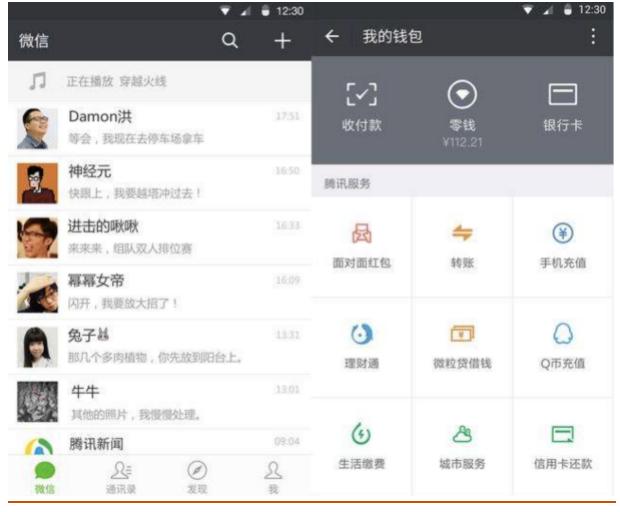Tap message preview 快跟上，我要越塔冲过去！
620x512 pixels.
[135, 193]
